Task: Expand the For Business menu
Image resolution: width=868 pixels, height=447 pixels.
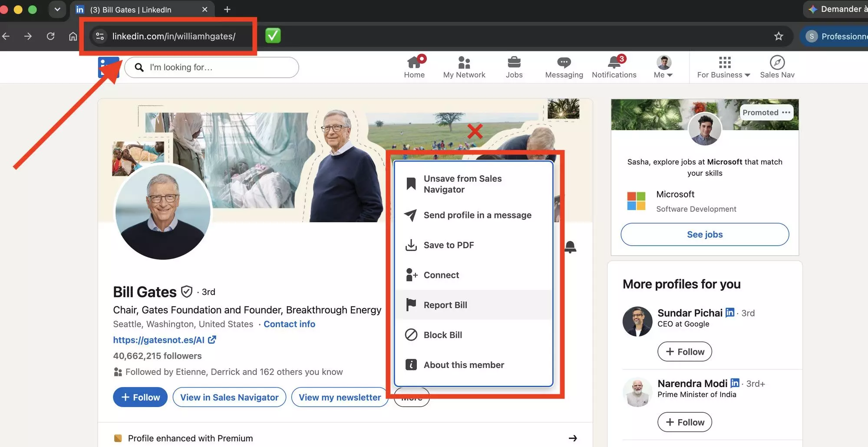Action: (x=724, y=67)
